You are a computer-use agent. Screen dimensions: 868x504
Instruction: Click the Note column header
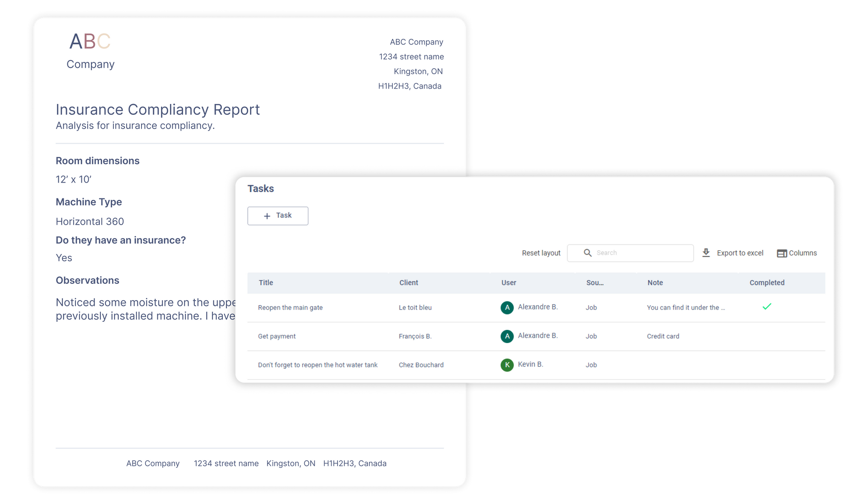655,283
